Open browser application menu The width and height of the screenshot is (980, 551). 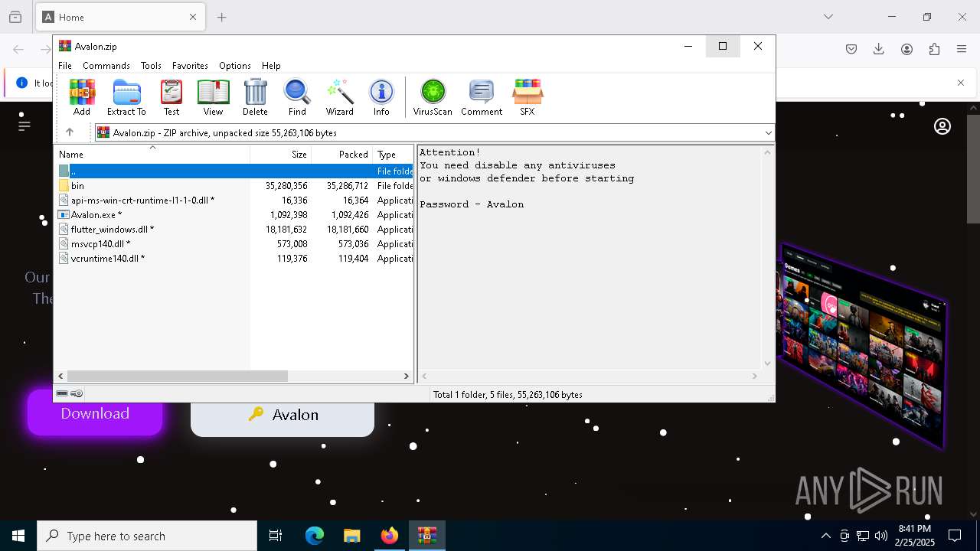pyautogui.click(x=962, y=49)
